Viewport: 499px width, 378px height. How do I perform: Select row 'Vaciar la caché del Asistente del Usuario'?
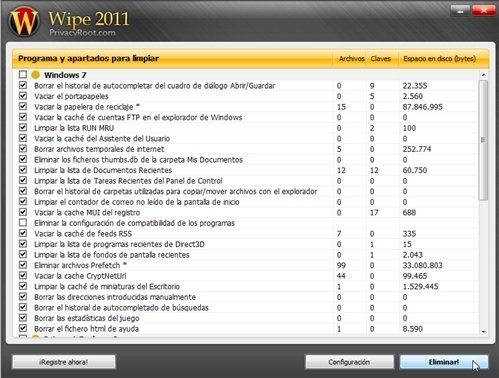click(247, 138)
